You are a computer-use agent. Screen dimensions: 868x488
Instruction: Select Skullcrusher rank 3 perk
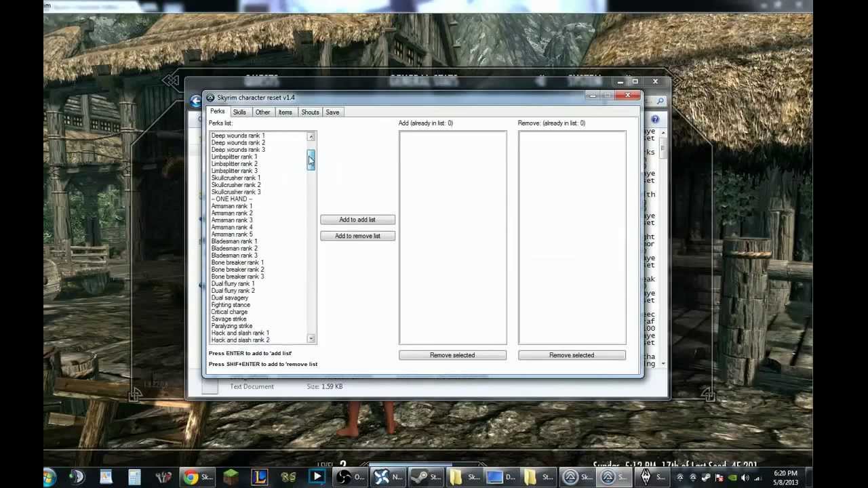point(236,192)
